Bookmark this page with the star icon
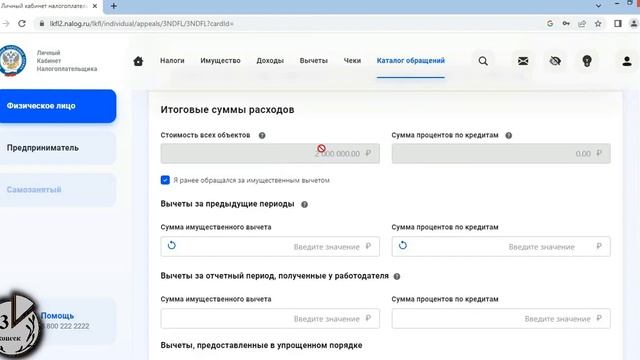 598,24
